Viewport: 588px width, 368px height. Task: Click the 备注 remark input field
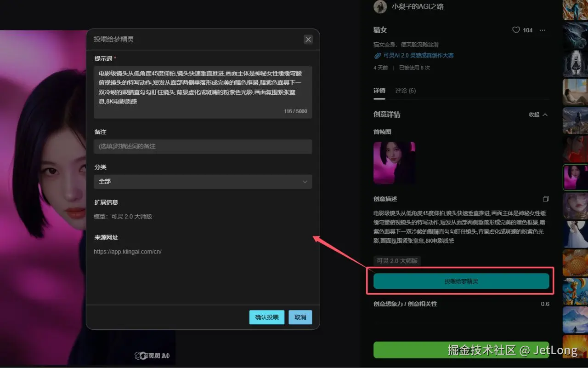point(203,146)
